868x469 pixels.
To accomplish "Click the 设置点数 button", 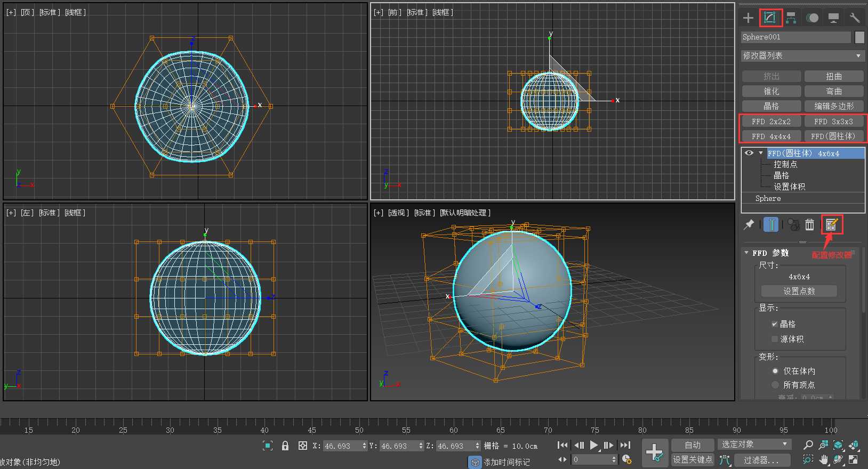I will coord(799,291).
